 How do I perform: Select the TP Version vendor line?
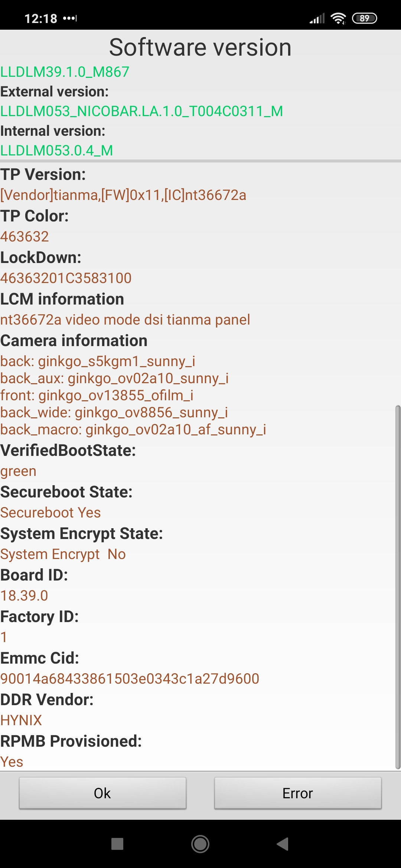(123, 195)
